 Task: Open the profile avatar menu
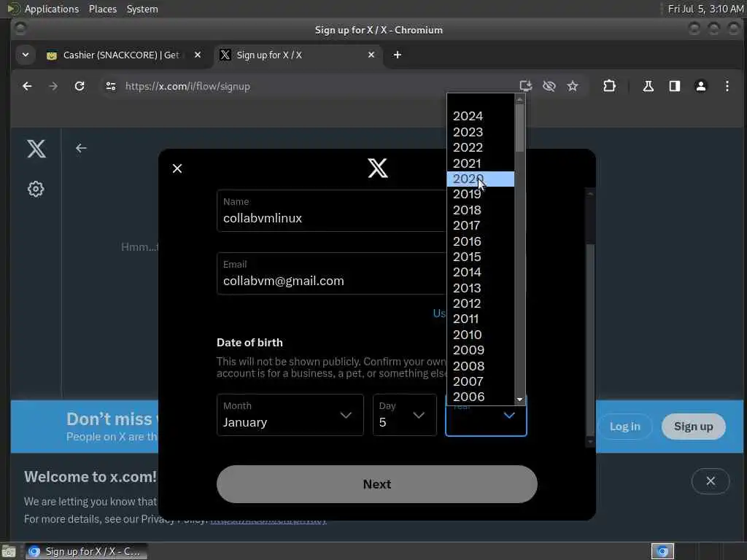pos(701,86)
